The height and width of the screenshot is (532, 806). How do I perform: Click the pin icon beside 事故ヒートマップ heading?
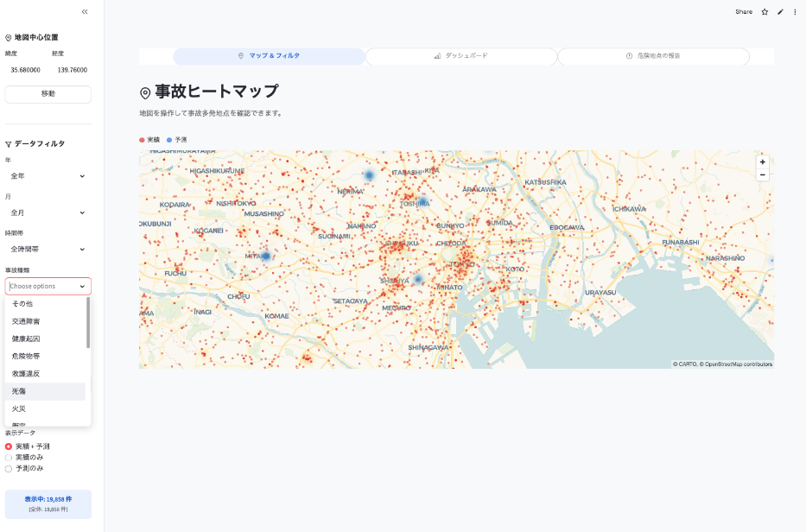145,93
